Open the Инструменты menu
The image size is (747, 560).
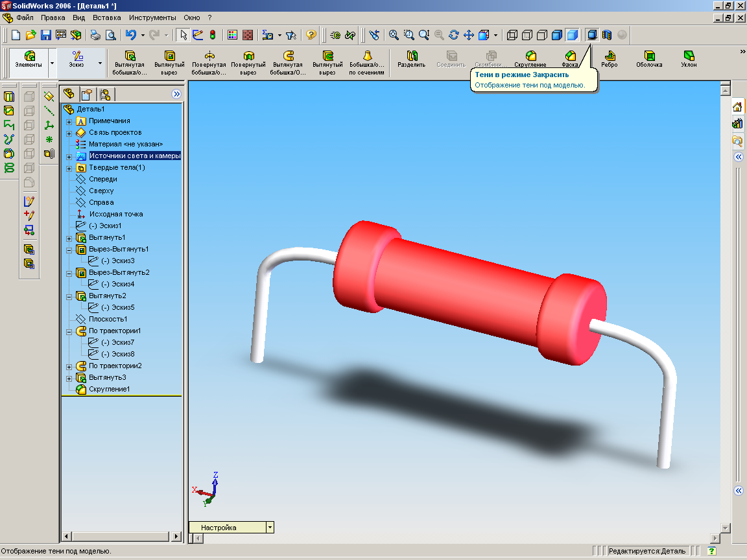pyautogui.click(x=152, y=17)
